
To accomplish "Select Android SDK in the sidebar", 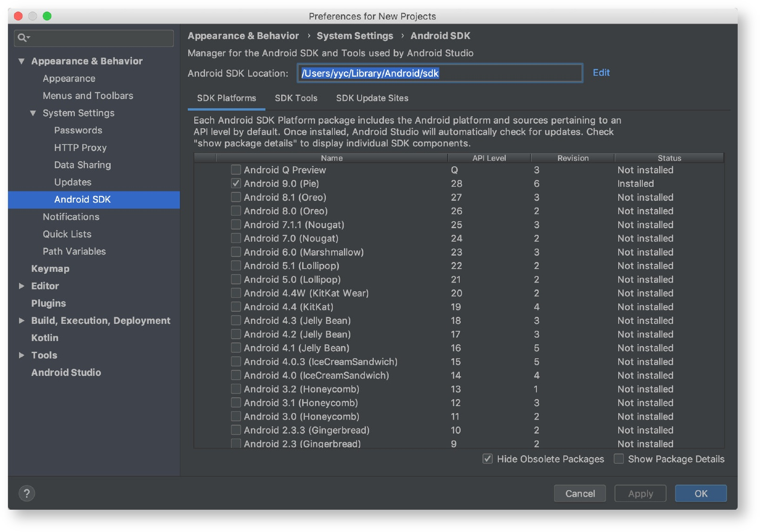I will 94,199.
